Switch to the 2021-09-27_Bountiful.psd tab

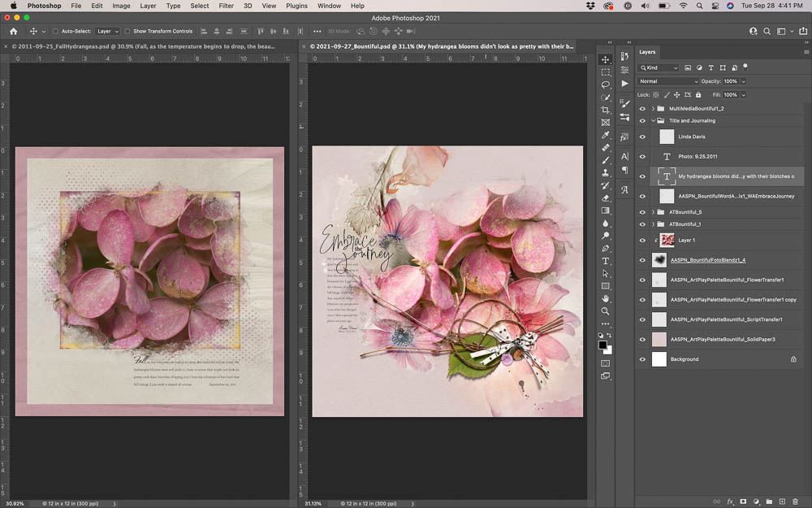pyautogui.click(x=443, y=46)
